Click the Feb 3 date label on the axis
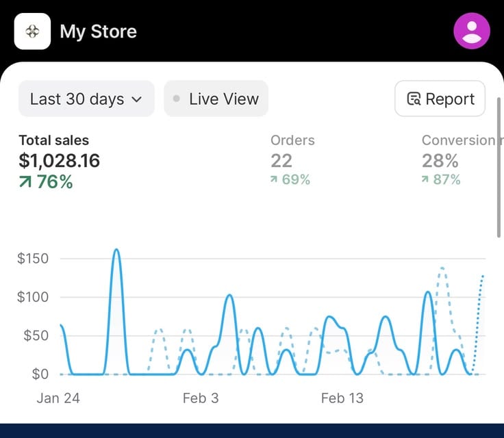This screenshot has height=438, width=504. [x=201, y=398]
